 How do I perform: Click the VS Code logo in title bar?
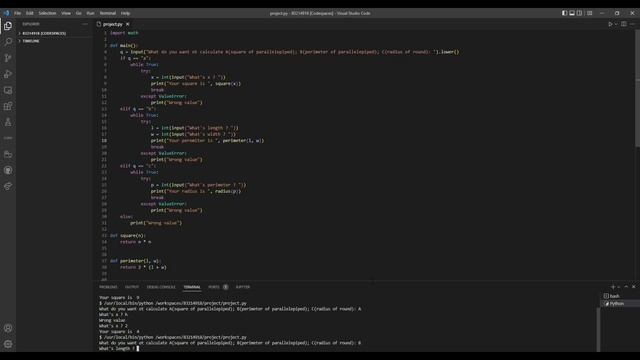point(6,13)
